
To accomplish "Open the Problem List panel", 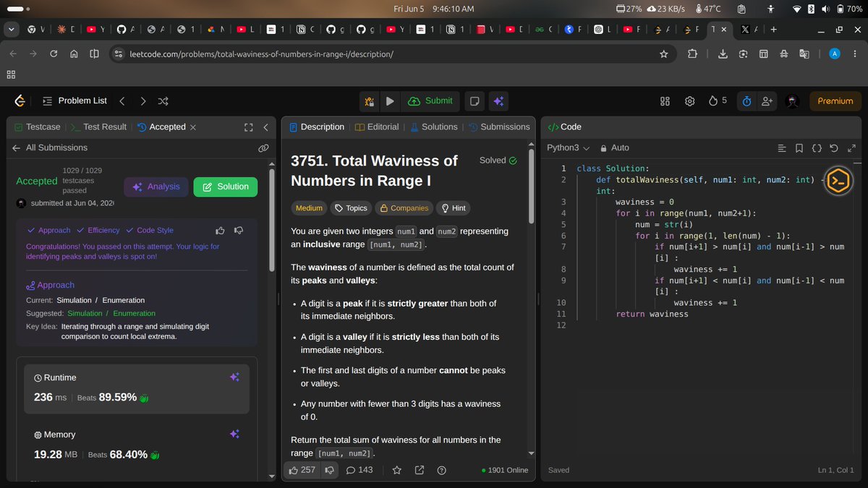I will tap(75, 101).
